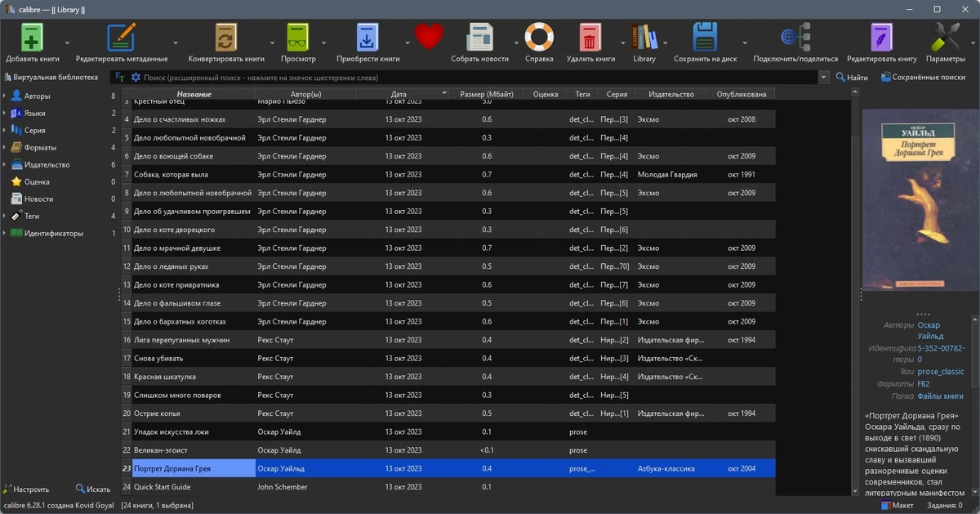Select the row Quick Start Guide
The width and height of the screenshot is (980, 514).
(x=448, y=487)
